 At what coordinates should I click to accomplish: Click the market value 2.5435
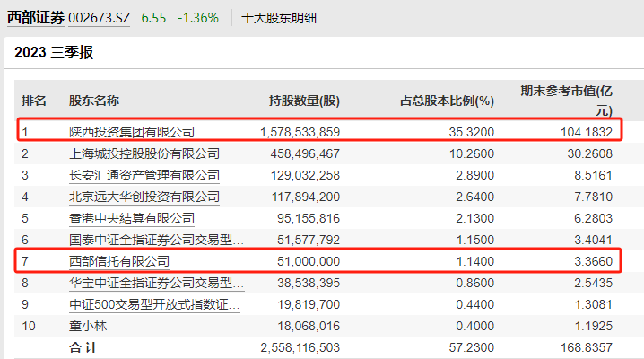[x=593, y=283]
